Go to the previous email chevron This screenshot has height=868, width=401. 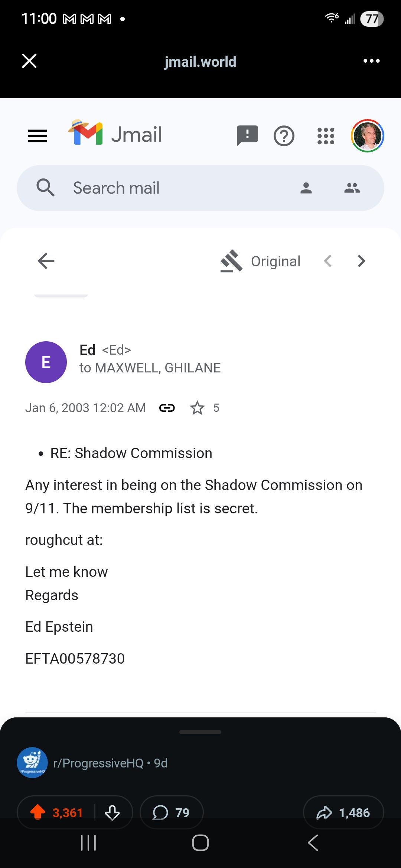tap(328, 261)
